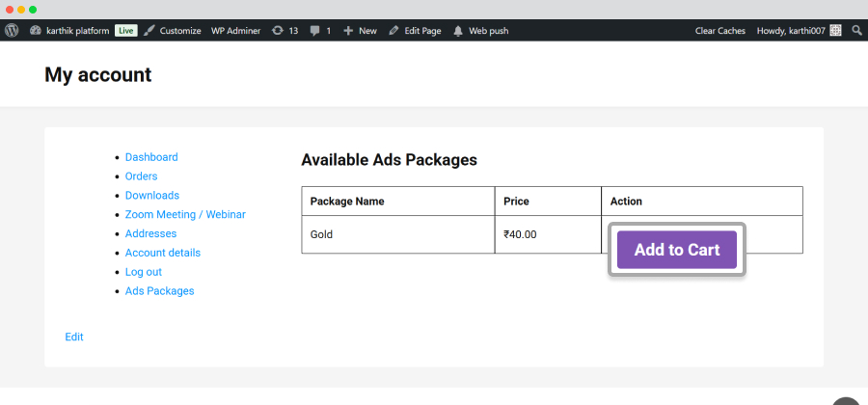Open the Ads Packages link in sidebar
This screenshot has height=405, width=868.
point(159,290)
